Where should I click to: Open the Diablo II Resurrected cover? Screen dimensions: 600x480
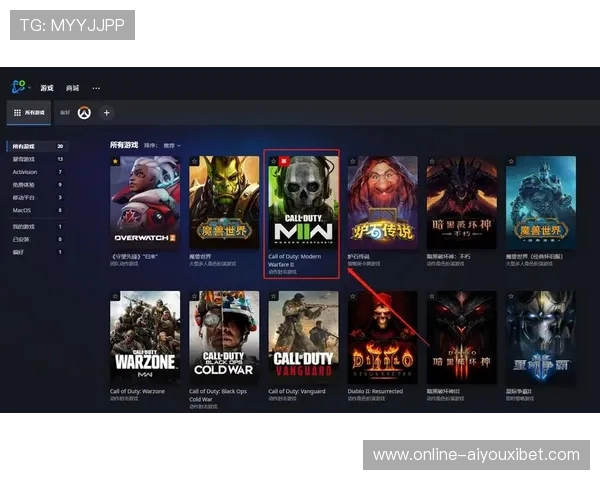(383, 338)
